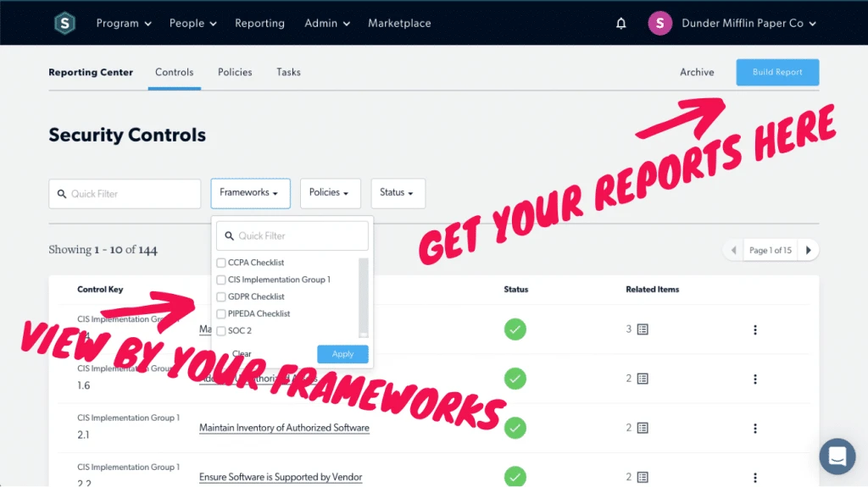Expand the Policies filter dropdown

pos(330,193)
